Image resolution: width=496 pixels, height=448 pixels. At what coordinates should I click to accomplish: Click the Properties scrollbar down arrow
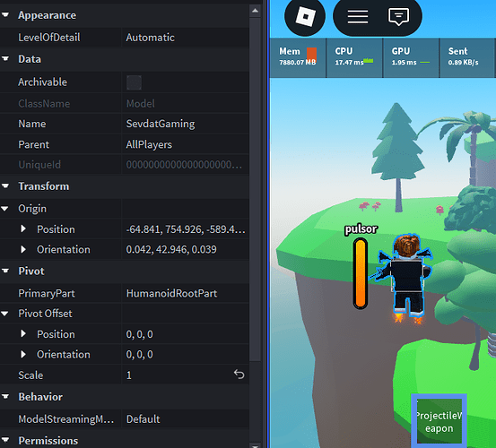pyautogui.click(x=255, y=445)
